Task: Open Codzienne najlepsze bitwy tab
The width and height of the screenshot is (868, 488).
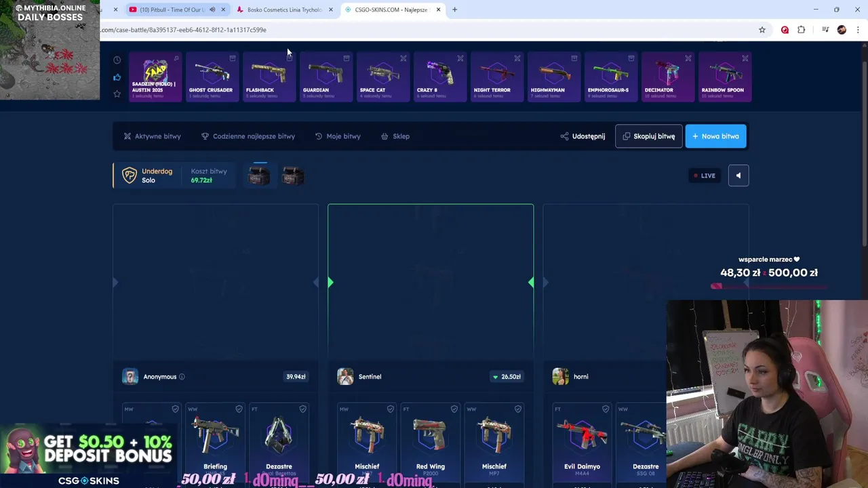Action: 248,136
